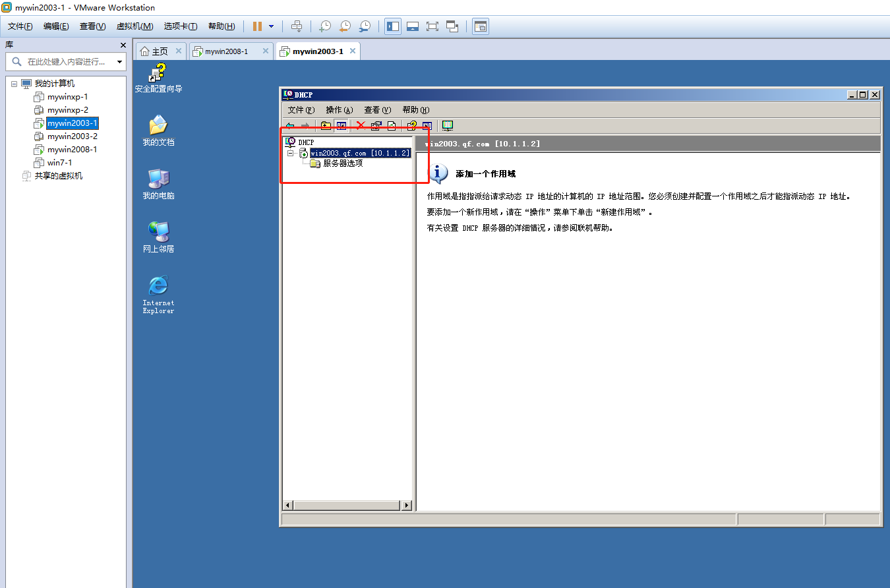This screenshot has width=890, height=588.
Task: Select Internet Explorer desktop icon
Action: [158, 295]
